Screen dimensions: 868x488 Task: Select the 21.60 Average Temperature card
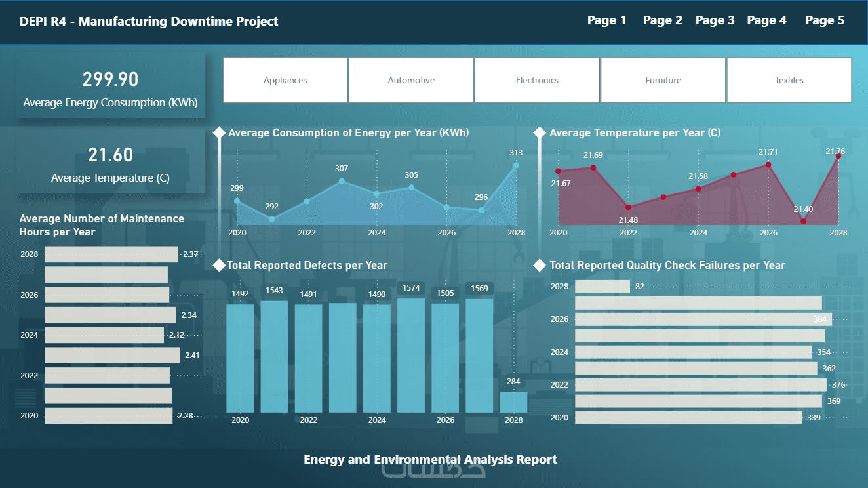[110, 163]
